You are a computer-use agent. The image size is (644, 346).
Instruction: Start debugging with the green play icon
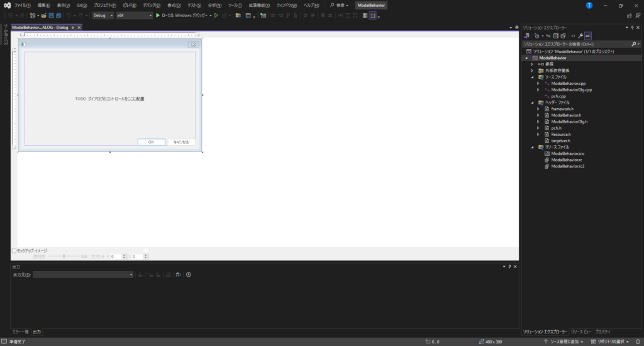[158, 15]
